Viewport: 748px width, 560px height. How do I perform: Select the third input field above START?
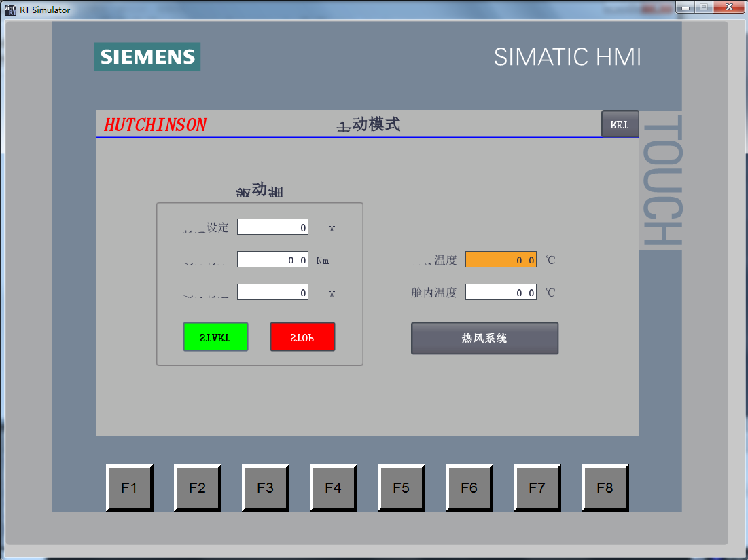click(272, 292)
